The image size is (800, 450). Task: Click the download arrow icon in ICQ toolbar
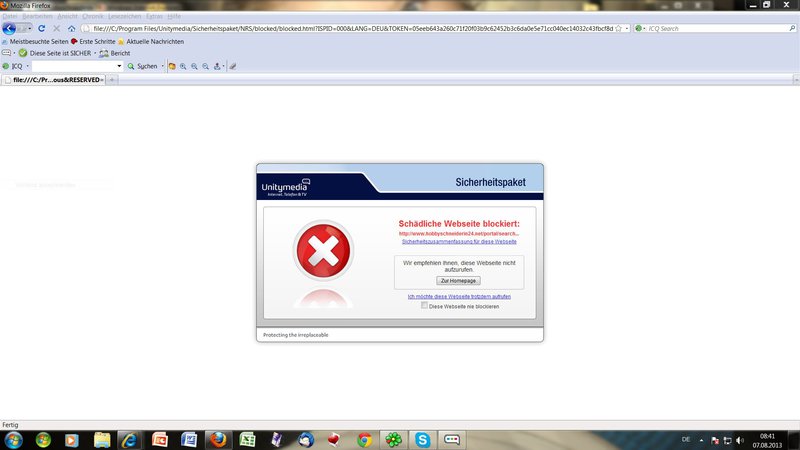[217, 66]
